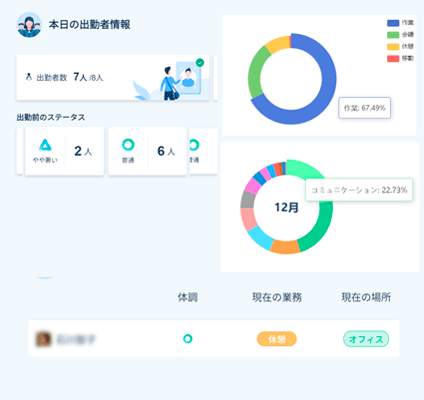This screenshot has height=400, width=424.
Task: Click the green segment of the upper donut
Action: click(x=256, y=72)
